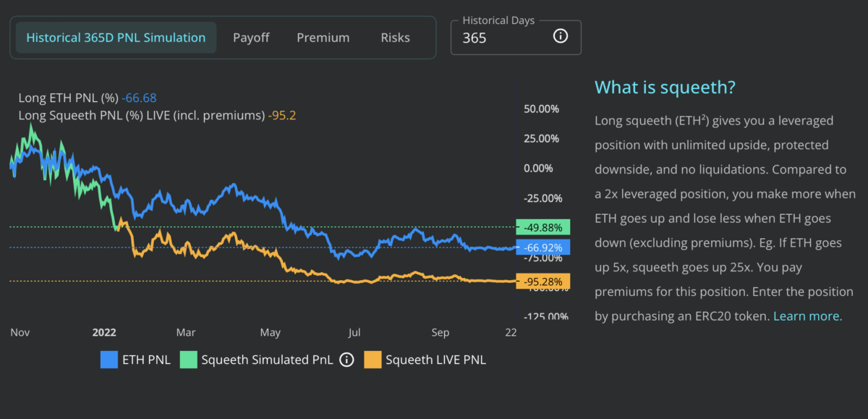The width and height of the screenshot is (868, 419).
Task: Click the orange Squeeth LIVE PNL swatch
Action: [x=372, y=359]
